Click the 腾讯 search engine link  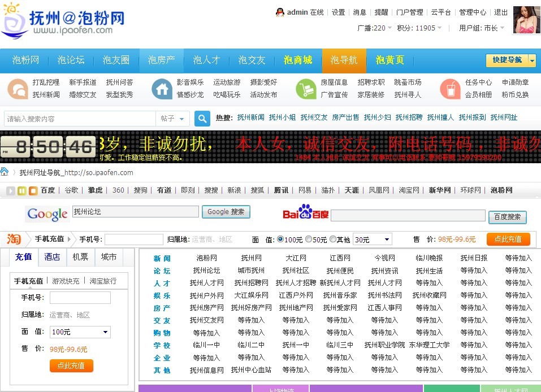click(x=281, y=190)
